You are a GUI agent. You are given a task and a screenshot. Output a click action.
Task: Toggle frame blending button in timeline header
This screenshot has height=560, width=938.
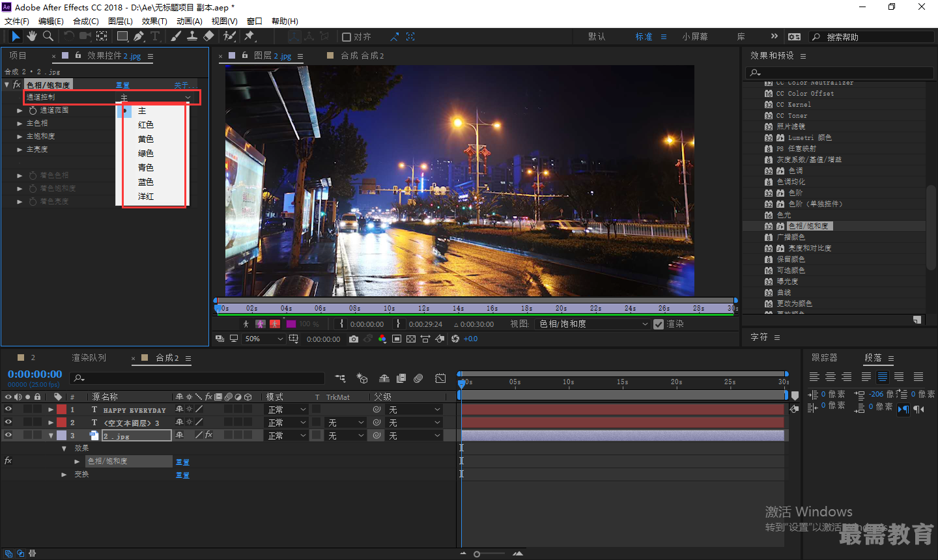[x=401, y=378]
